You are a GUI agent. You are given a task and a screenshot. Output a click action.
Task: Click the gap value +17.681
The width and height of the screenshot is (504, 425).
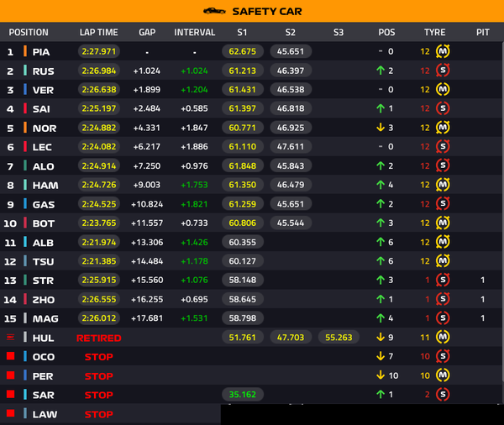[x=147, y=318]
